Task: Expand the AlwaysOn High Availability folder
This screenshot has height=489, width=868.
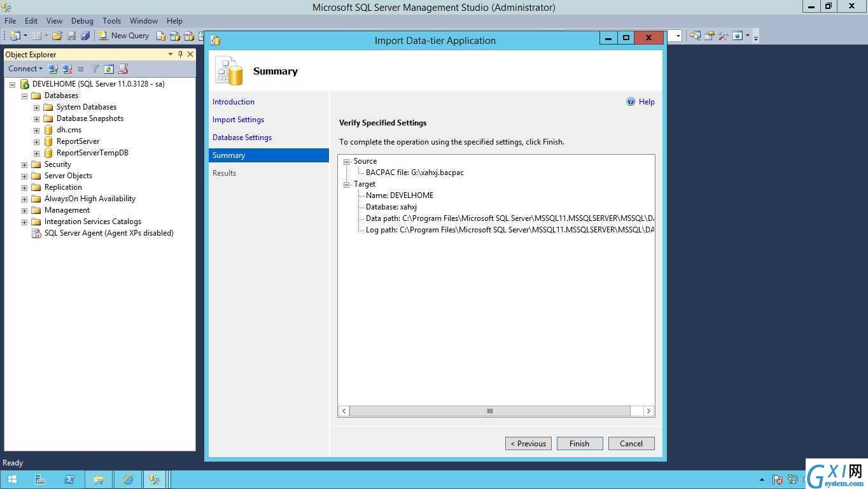Action: click(x=24, y=199)
